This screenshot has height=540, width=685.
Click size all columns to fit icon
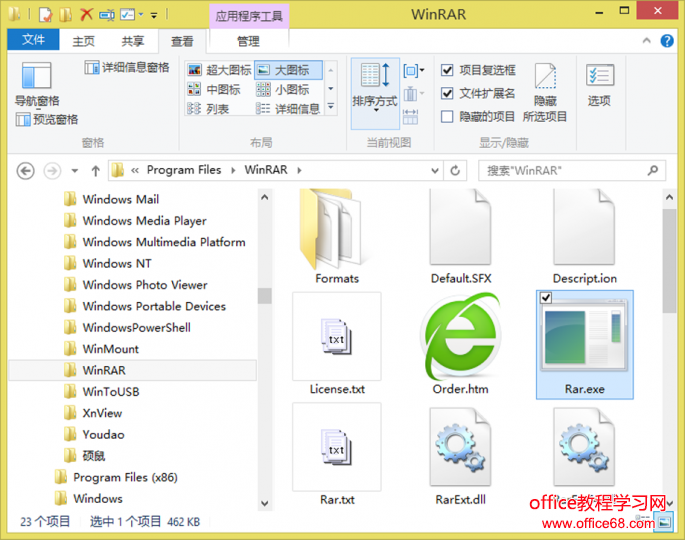tap(410, 117)
